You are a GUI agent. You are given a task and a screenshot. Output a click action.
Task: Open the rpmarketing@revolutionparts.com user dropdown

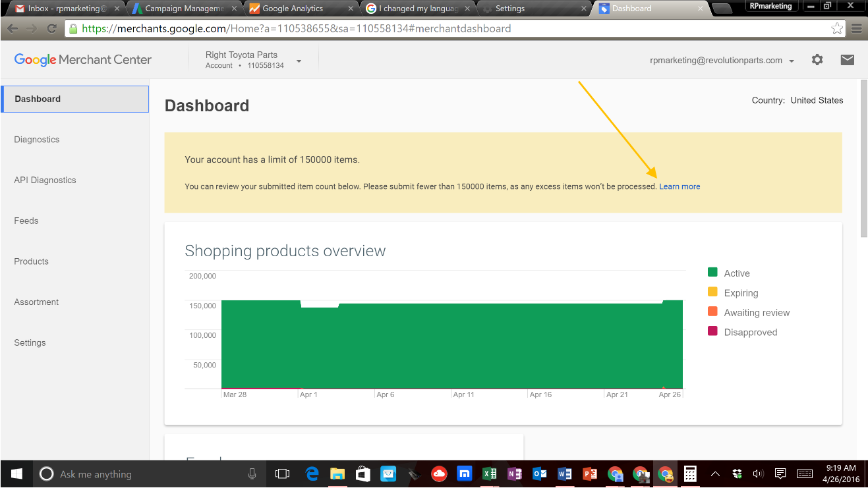792,61
